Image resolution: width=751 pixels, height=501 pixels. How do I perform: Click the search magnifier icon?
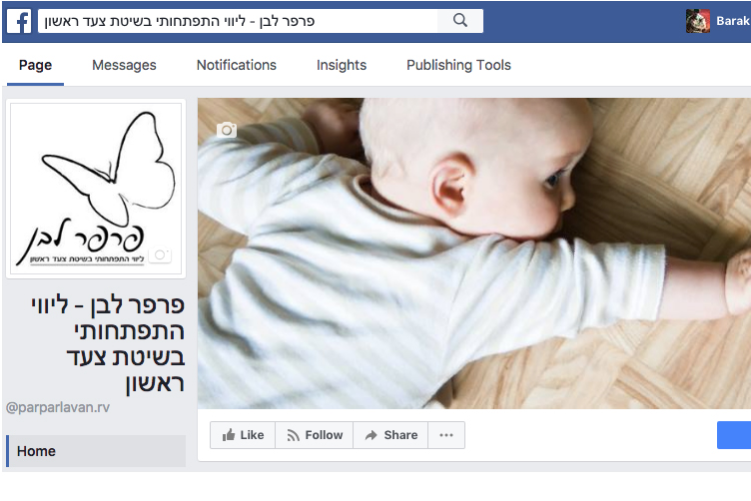[460, 21]
